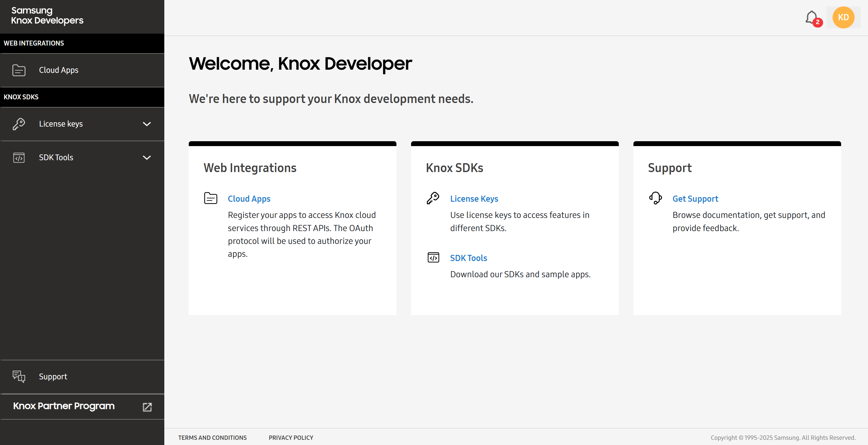Expand the License keys chevron
The image size is (868, 445).
147,124
